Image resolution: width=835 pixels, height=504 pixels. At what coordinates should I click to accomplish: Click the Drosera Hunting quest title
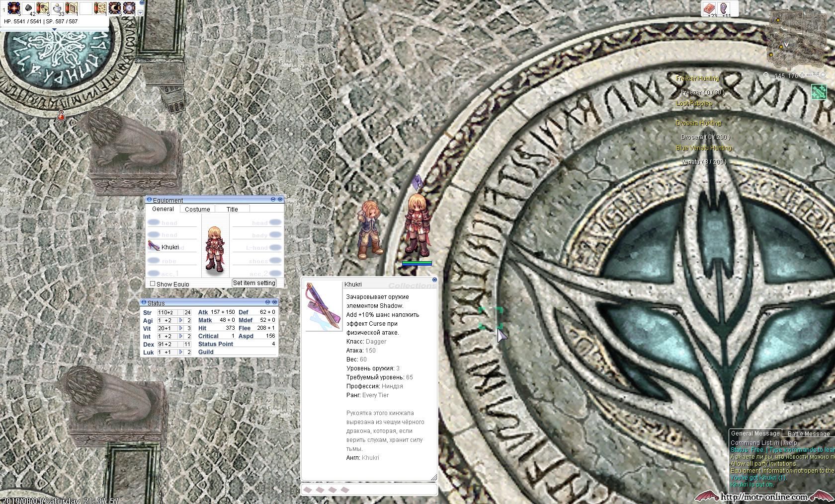tap(698, 123)
